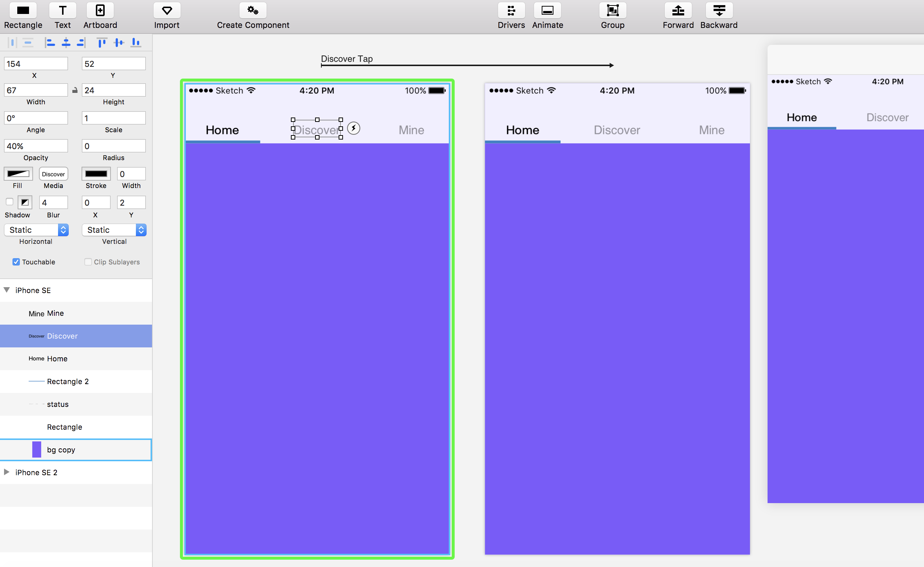Click Discover tab in third artboard
924x567 pixels.
coord(887,118)
